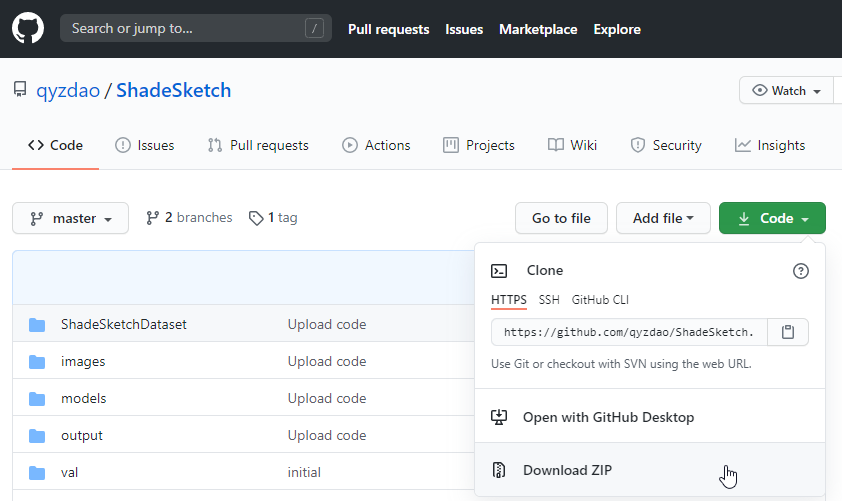Click folder icon for ShadeSketchDataset
Viewport: 842px width, 501px height.
pyautogui.click(x=37, y=325)
